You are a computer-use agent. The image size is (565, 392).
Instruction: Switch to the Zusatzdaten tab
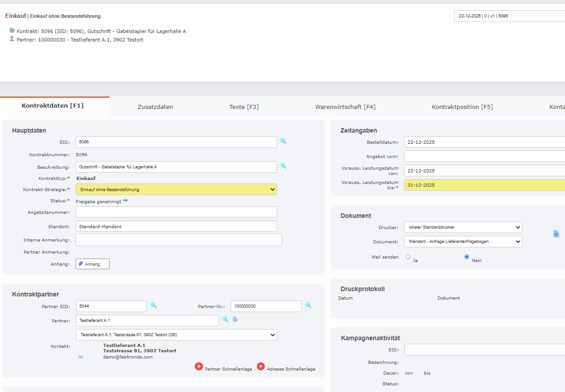tap(155, 107)
